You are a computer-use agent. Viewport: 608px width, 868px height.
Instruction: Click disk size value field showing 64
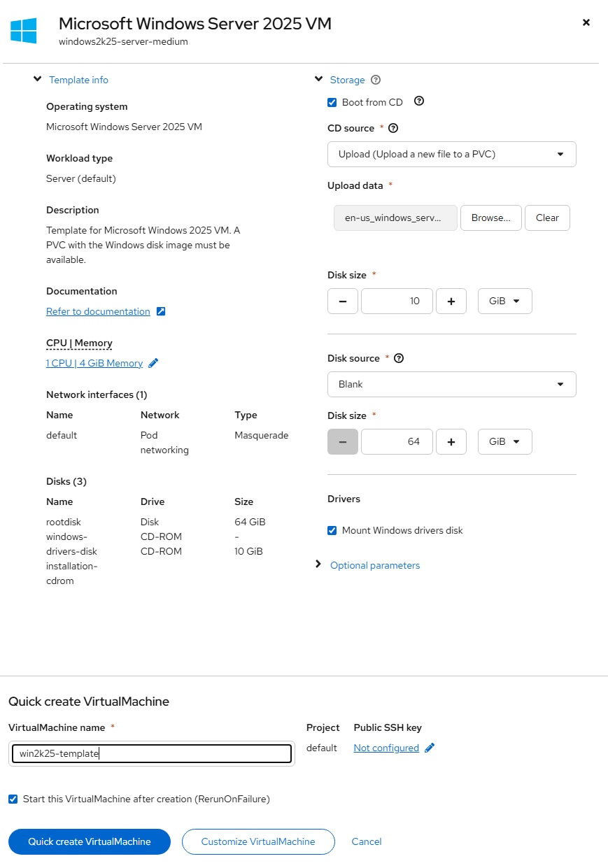click(x=397, y=441)
